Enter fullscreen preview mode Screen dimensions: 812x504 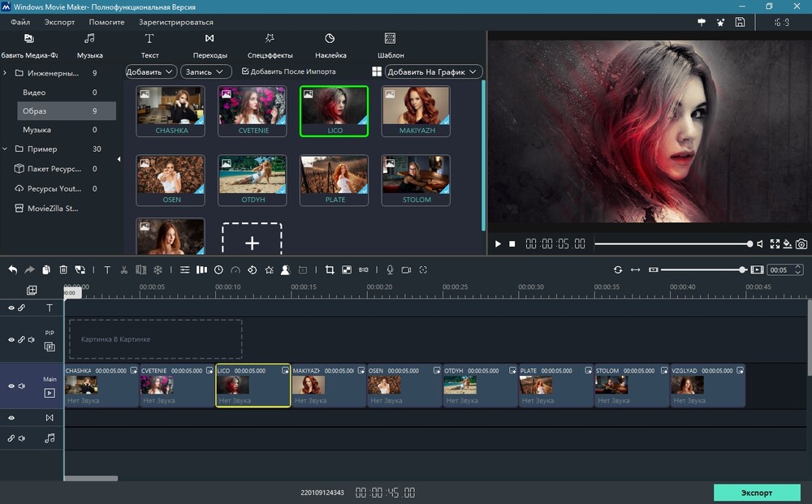tap(774, 243)
